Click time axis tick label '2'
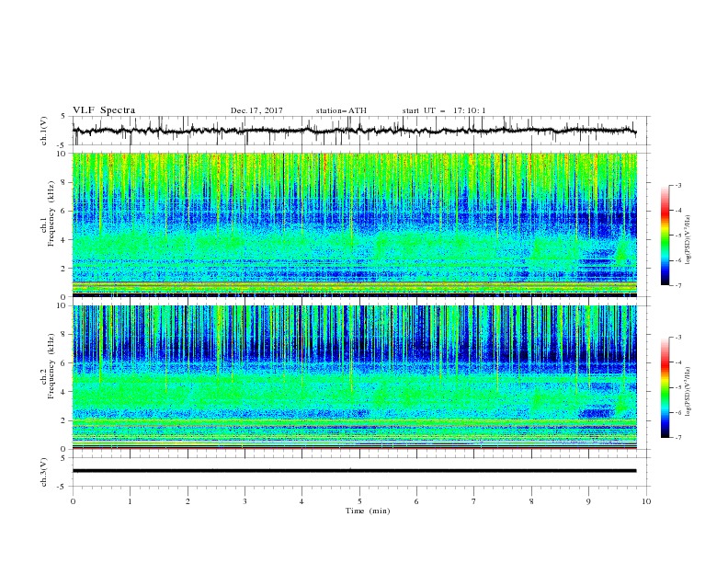728x563 pixels. click(x=188, y=501)
